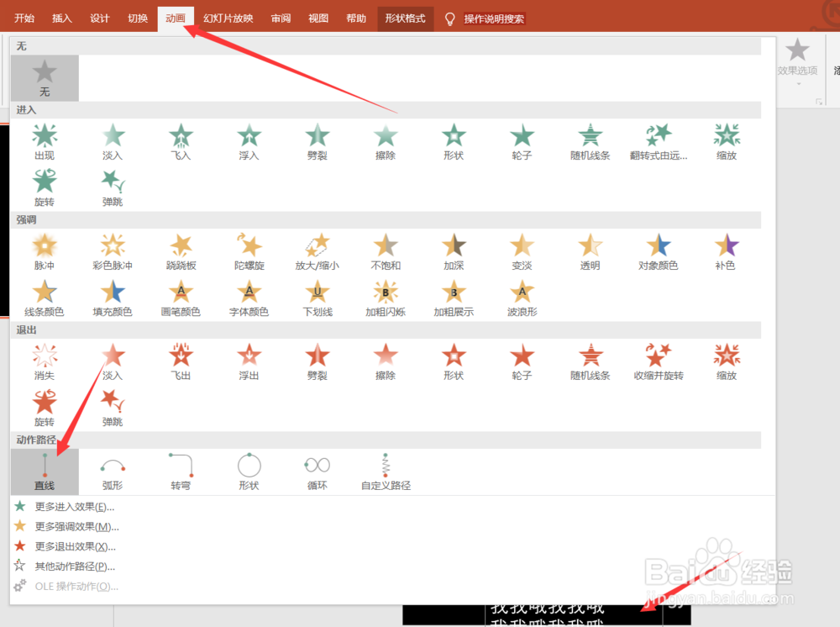Screen dimensions: 840x627
Task: Click the lightbulb tell-me icon
Action: [450, 19]
